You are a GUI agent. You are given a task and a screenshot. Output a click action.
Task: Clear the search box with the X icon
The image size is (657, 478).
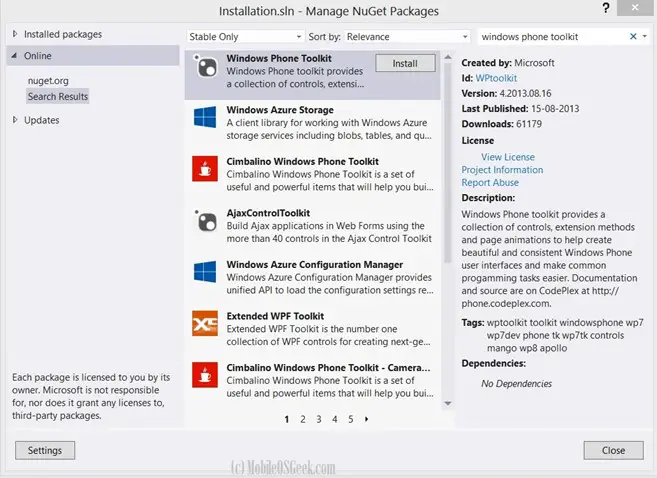633,36
